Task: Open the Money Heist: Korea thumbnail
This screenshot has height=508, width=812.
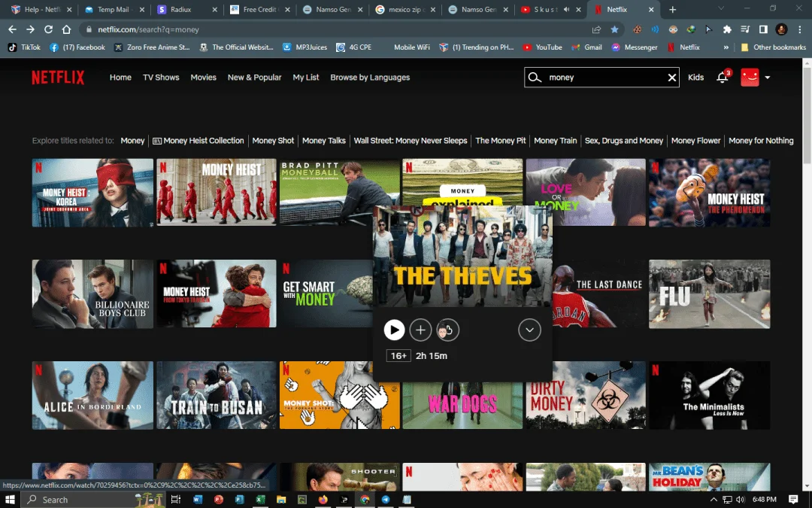Action: tap(92, 193)
